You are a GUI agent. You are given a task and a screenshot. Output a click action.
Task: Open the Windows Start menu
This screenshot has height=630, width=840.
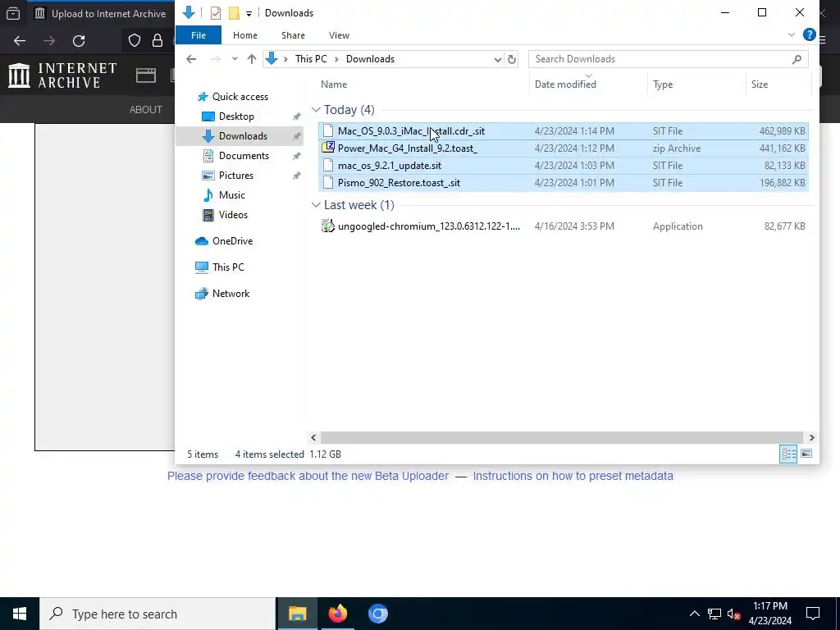20,614
